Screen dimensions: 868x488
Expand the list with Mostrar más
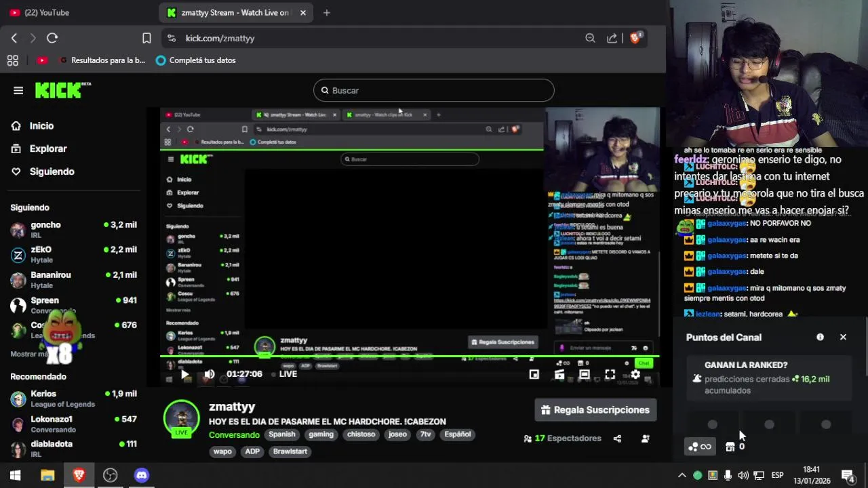(x=28, y=354)
